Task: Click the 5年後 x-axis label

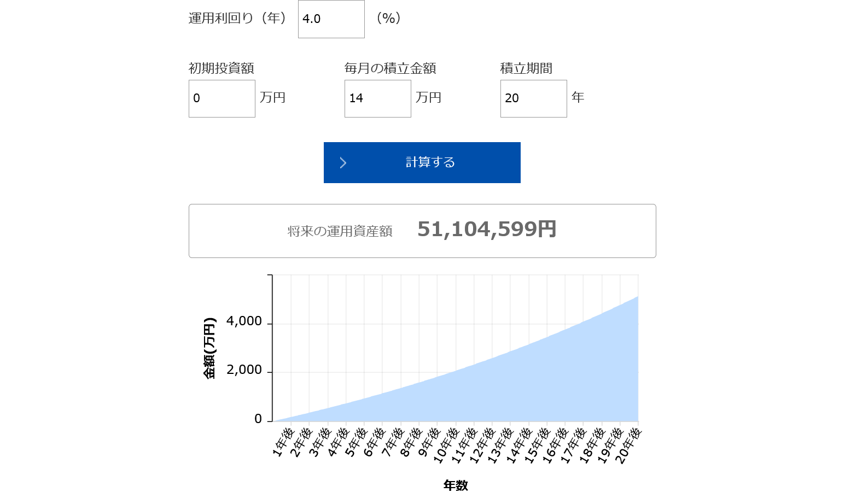Action: [357, 442]
